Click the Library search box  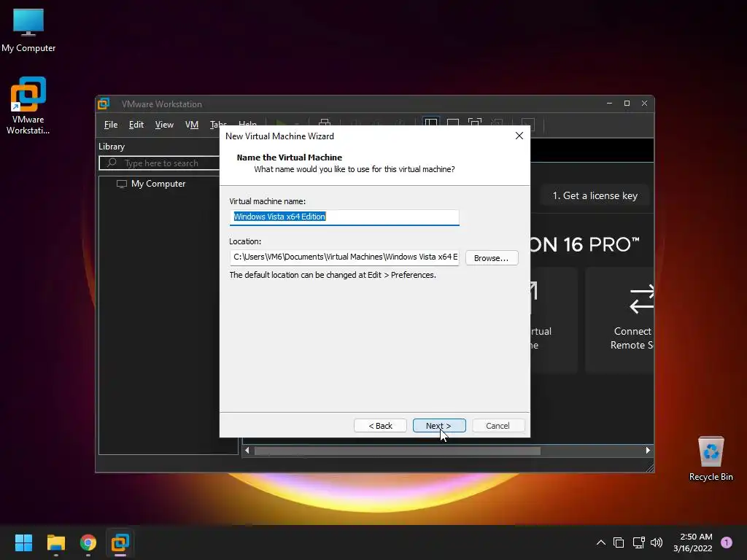(x=160, y=163)
